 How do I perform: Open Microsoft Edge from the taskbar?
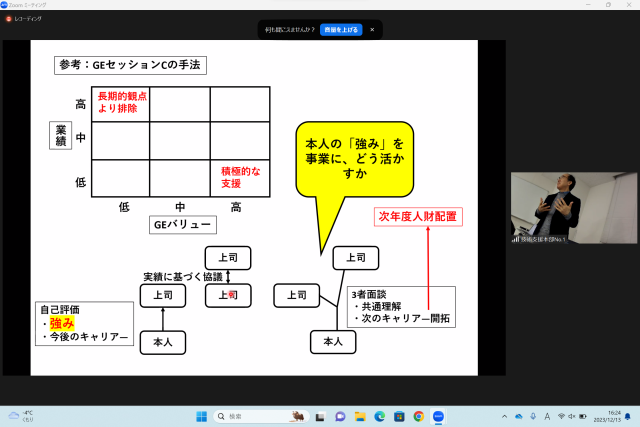click(380, 416)
